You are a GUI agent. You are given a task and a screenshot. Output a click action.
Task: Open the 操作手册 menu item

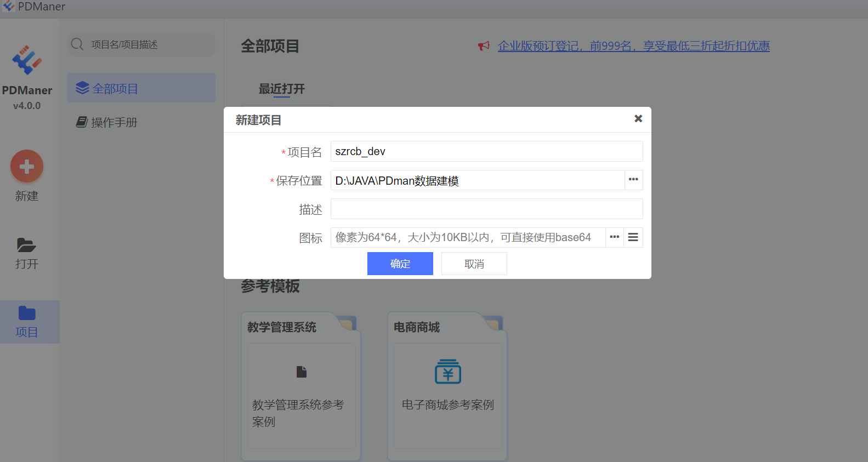click(x=141, y=122)
